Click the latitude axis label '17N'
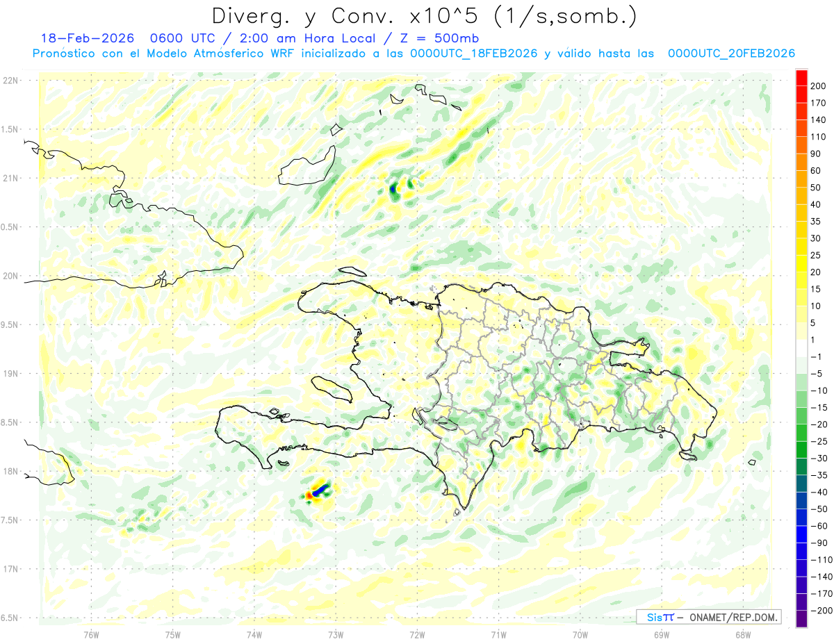Viewport: 834px width, 644px height. click(x=10, y=569)
